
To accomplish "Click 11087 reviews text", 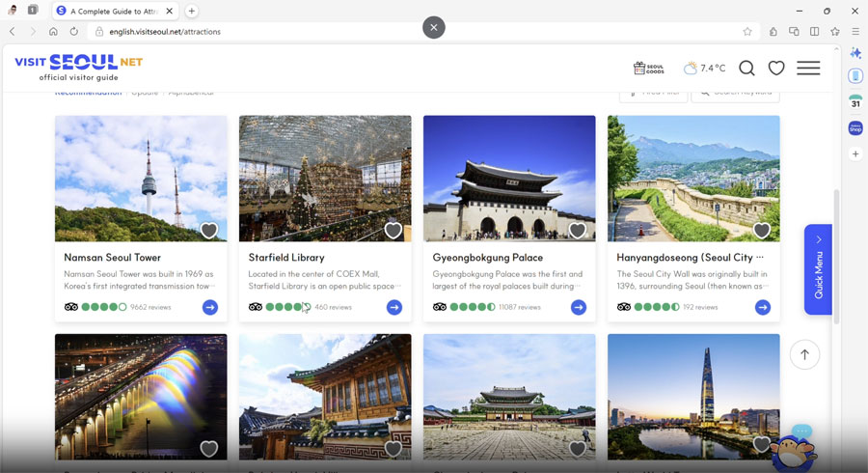I will pos(519,307).
